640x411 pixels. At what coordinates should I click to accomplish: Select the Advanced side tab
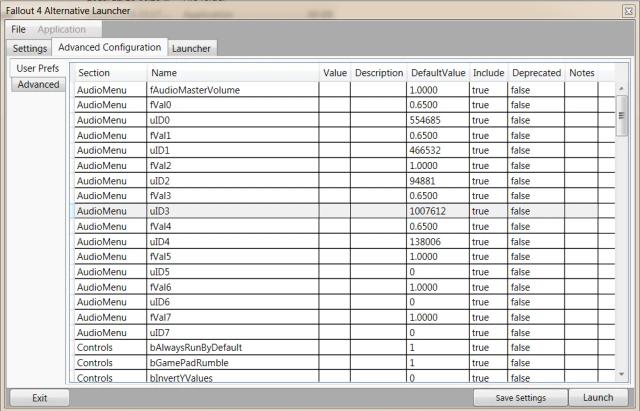(x=38, y=84)
